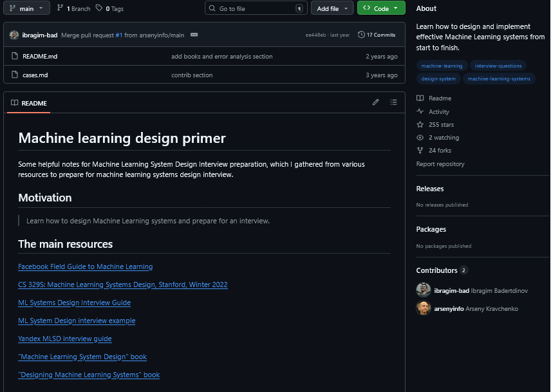Click ibragim-bad avatar in commit bar

[14, 35]
